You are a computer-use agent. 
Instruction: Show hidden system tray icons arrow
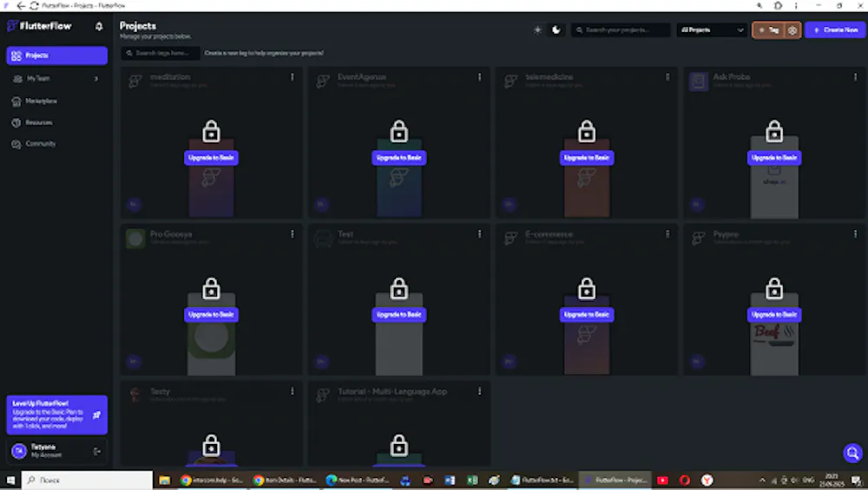762,480
